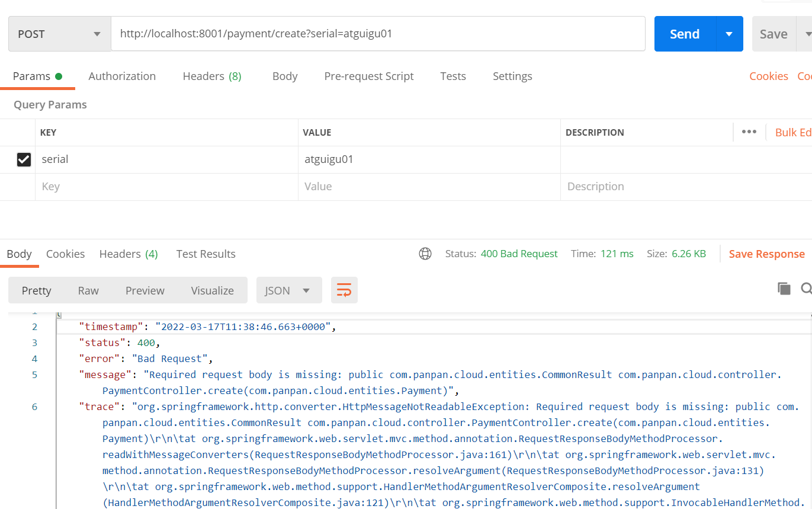Click the "trace" key in response
Image resolution: width=812 pixels, height=509 pixels.
(x=100, y=406)
